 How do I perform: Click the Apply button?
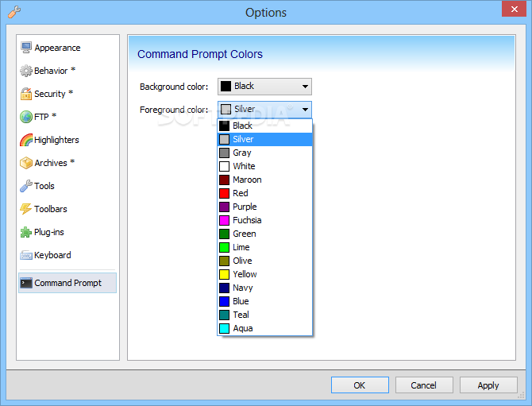488,385
